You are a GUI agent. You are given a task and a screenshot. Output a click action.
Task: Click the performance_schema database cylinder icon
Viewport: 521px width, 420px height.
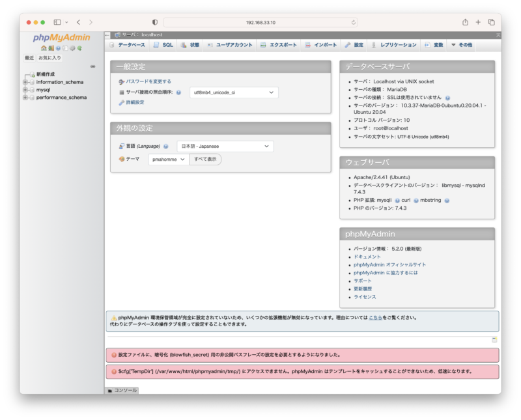pos(32,98)
